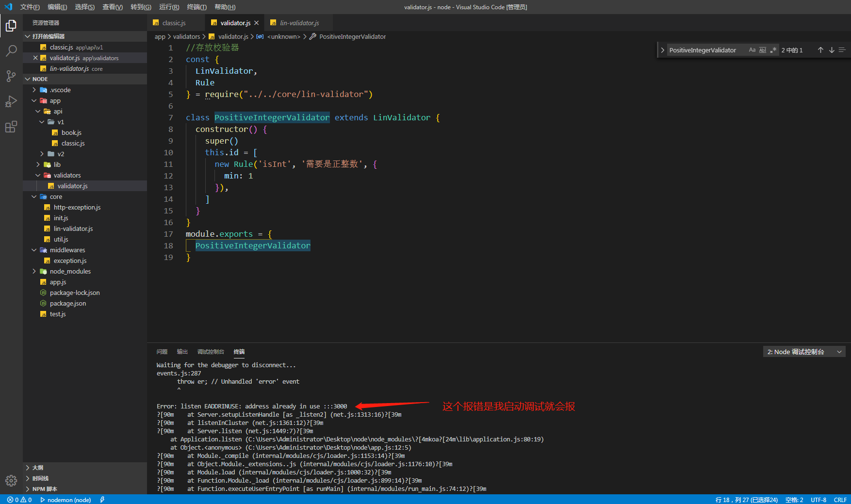851x504 pixels.
Task: Collapse the app folder
Action: 85,100
